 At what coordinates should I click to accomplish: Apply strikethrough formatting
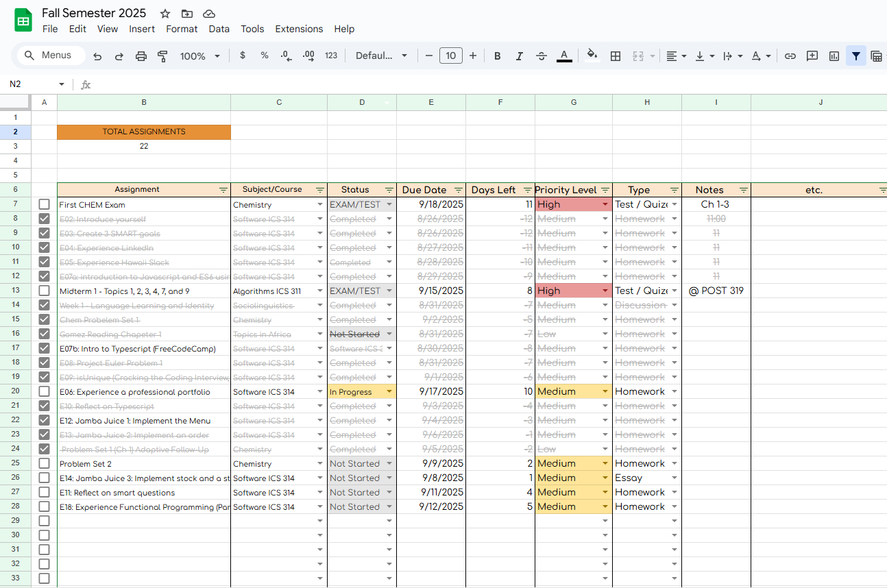542,56
